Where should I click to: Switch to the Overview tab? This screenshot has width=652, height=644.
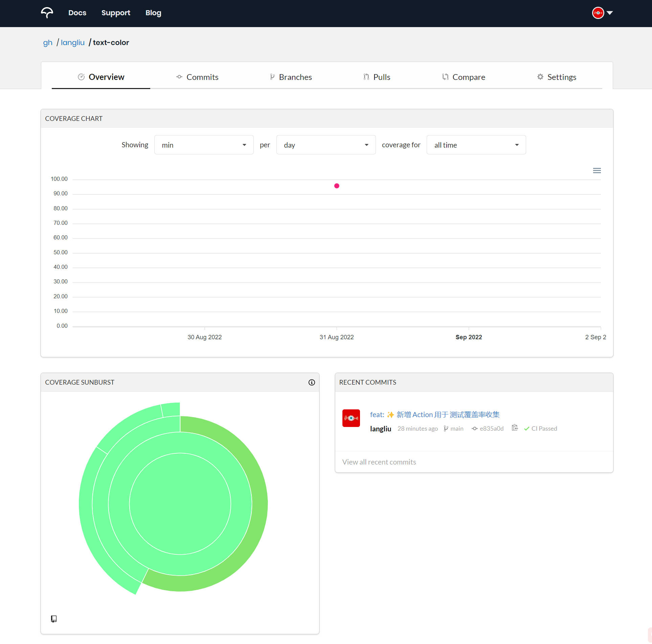[101, 77]
